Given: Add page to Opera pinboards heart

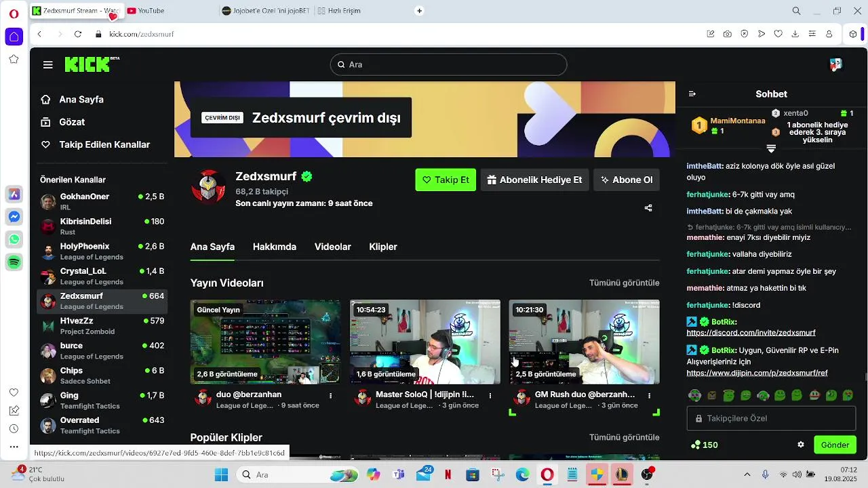Looking at the screenshot, I should click(778, 34).
